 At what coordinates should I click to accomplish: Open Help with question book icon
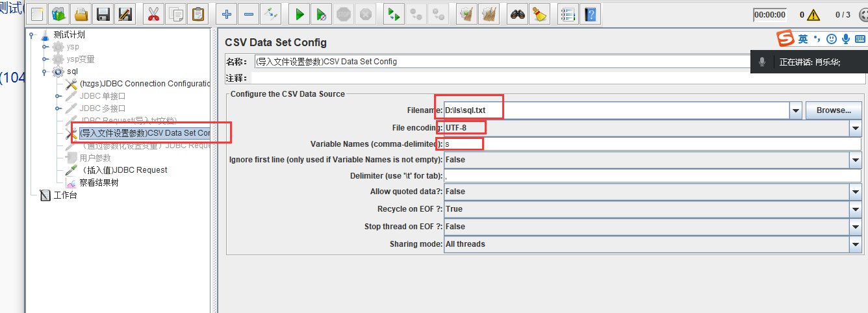pyautogui.click(x=590, y=14)
